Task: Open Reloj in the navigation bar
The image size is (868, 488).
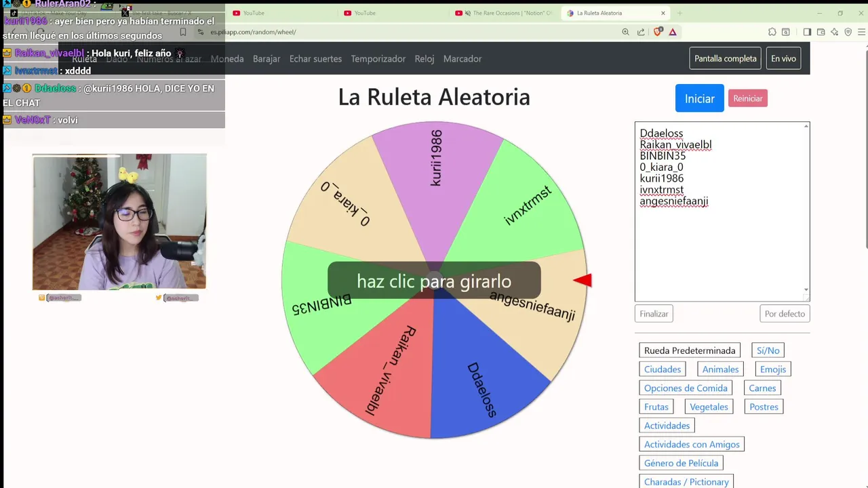Action: point(425,59)
